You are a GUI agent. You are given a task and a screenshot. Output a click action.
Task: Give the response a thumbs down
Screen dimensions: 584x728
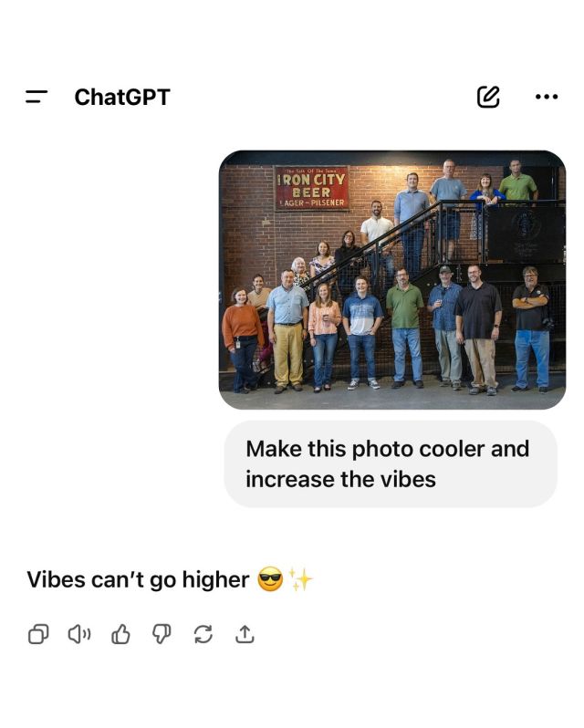162,634
